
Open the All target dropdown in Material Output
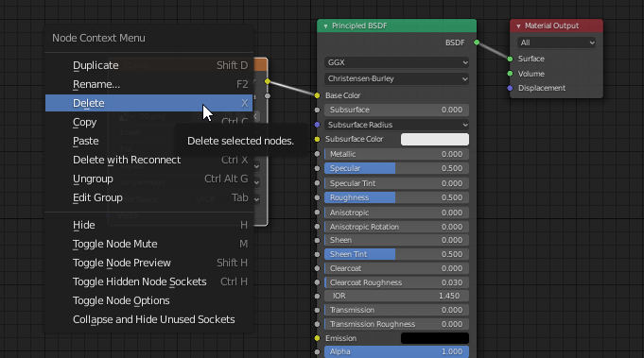(x=556, y=43)
